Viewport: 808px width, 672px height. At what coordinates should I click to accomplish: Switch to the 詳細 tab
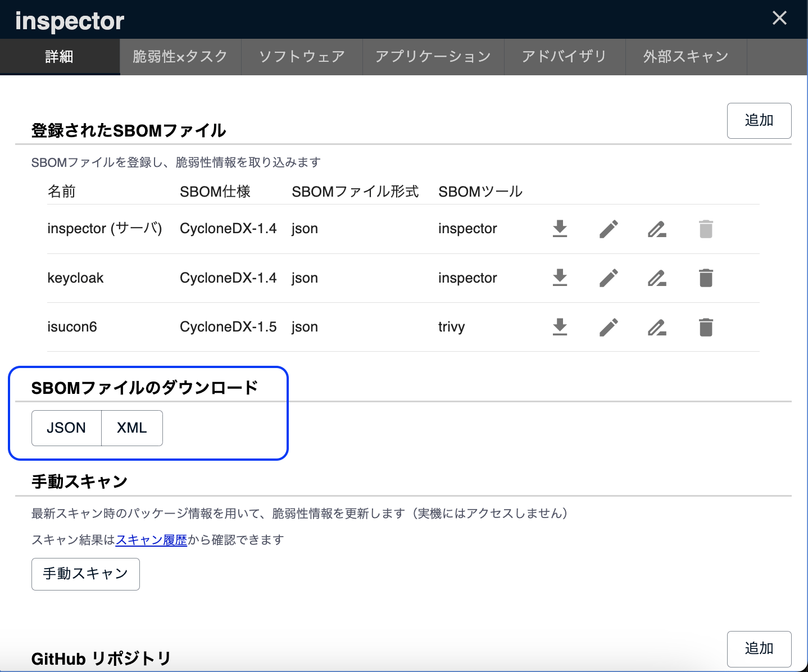(60, 57)
